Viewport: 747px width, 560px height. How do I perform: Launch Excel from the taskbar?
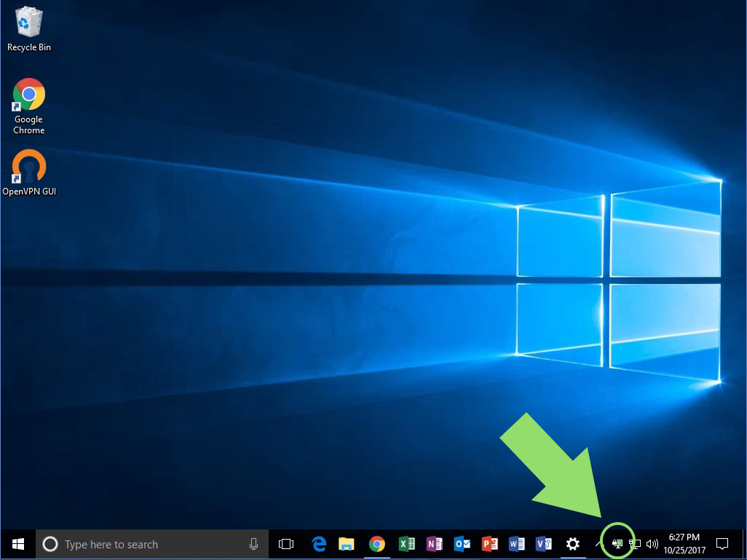click(406, 544)
